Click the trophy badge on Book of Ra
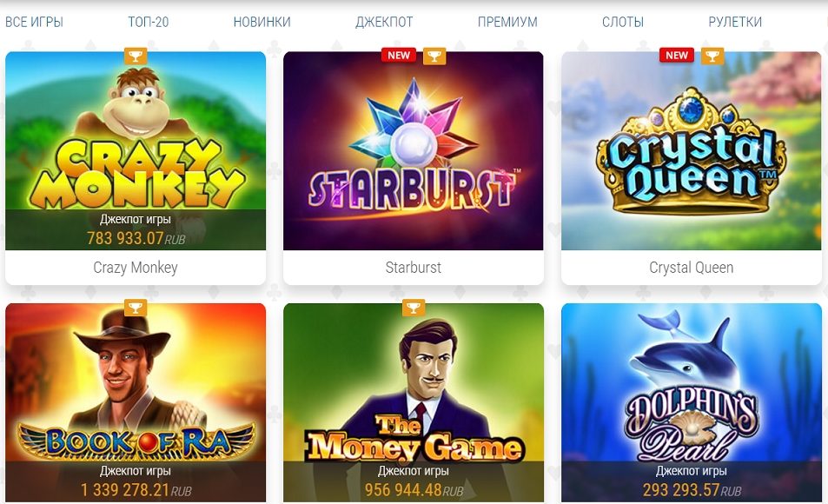 click(136, 308)
